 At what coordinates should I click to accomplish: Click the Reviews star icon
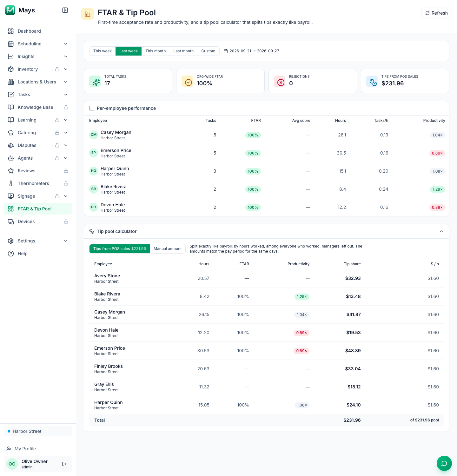[11, 171]
